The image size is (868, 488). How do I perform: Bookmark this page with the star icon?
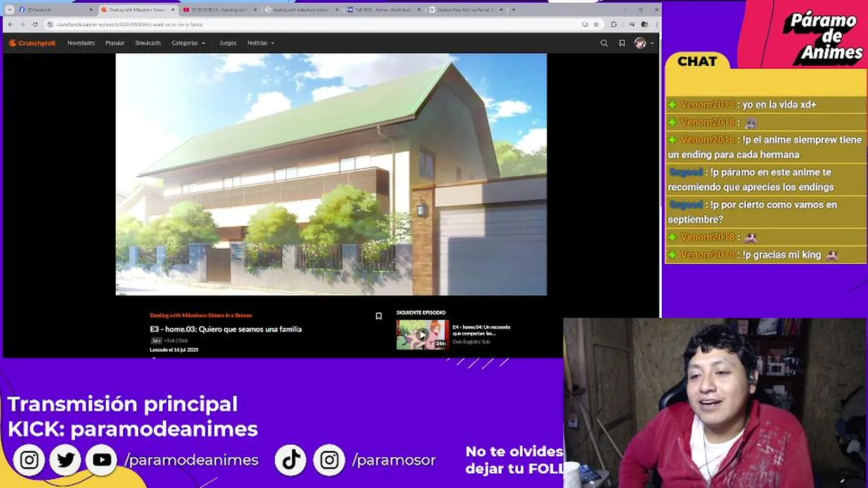coord(596,24)
